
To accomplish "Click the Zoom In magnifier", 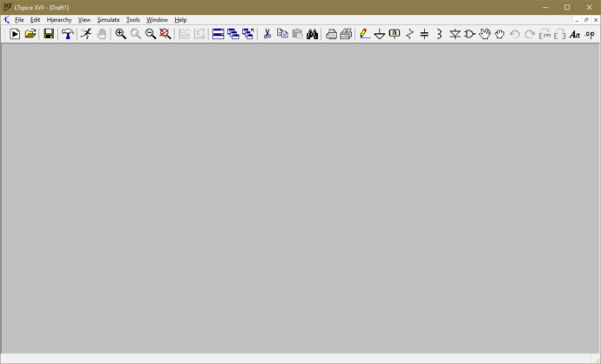I will (x=121, y=34).
